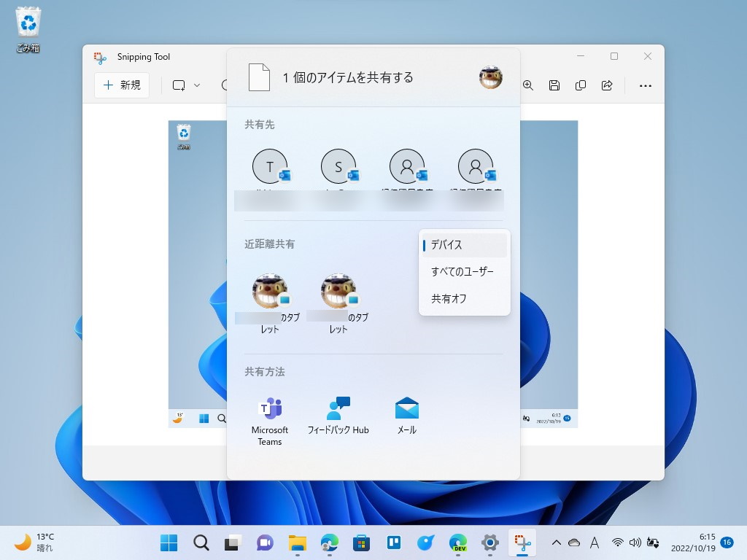Screen dimensions: 747x560
Task: Open Microsoft Edge from taskbar
Action: pos(329,542)
